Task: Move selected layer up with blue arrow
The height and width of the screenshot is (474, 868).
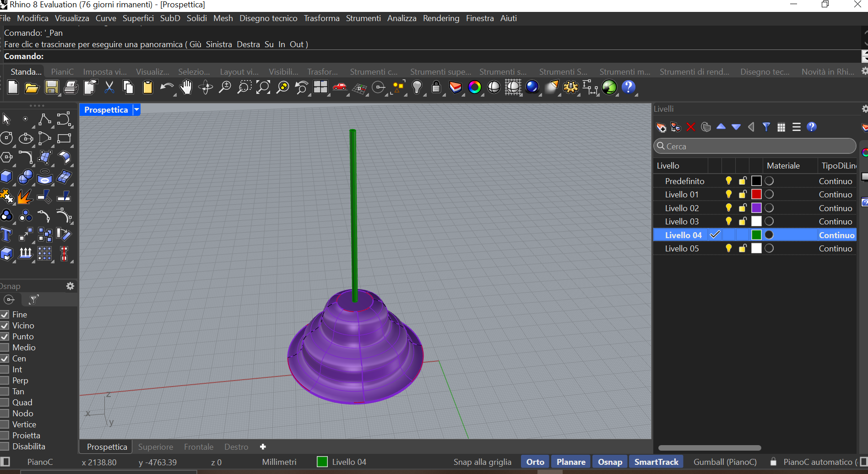Action: click(721, 127)
